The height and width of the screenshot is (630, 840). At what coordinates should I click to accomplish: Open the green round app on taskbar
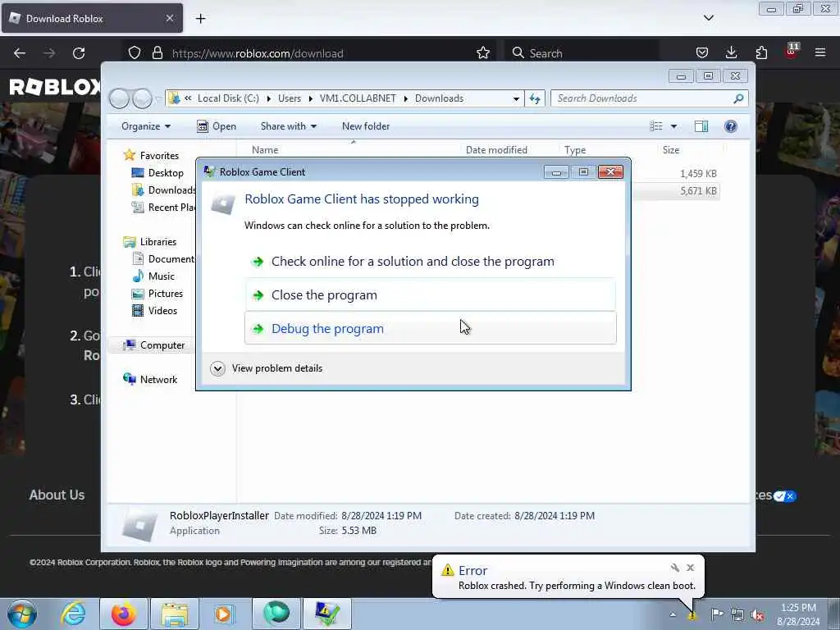276,614
